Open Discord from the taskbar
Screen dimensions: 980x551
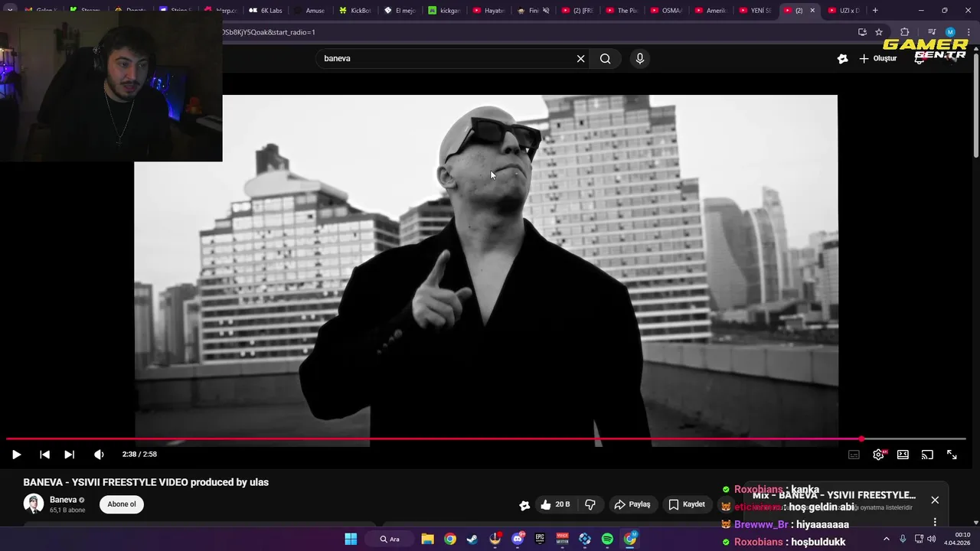(x=518, y=540)
